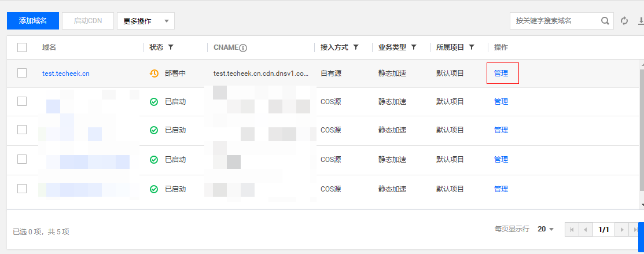Click the CNAME info icon
This screenshot has width=644, height=254.
tap(243, 47)
